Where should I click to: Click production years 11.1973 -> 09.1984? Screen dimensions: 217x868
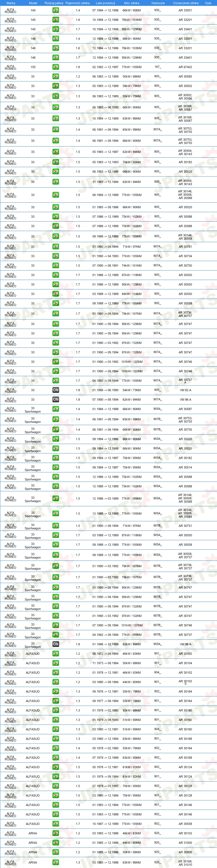coord(105,663)
